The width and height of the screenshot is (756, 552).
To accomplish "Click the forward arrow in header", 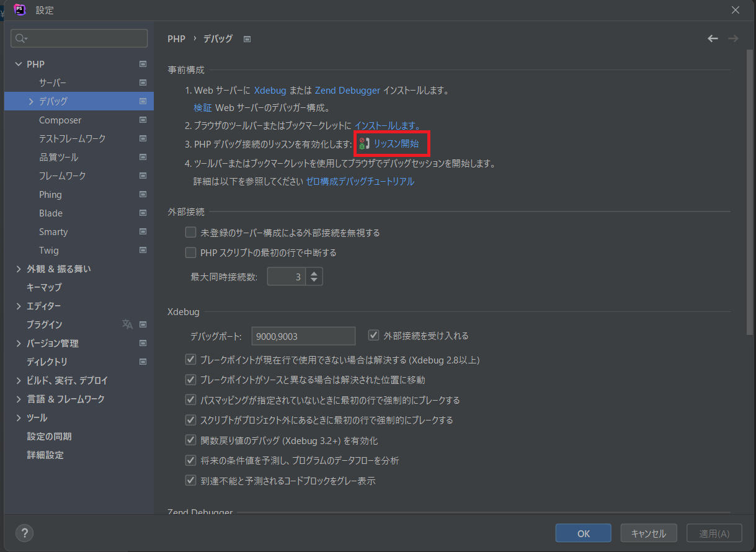I will (x=733, y=38).
